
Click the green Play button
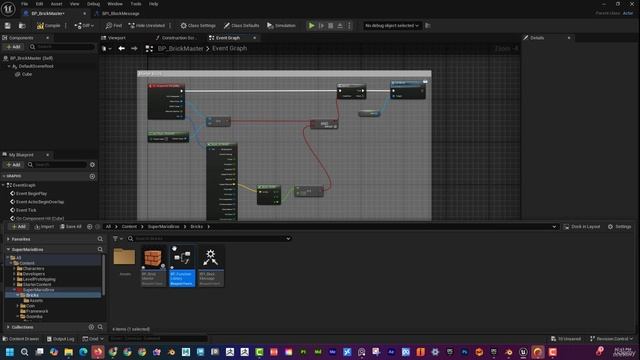[x=311, y=26]
